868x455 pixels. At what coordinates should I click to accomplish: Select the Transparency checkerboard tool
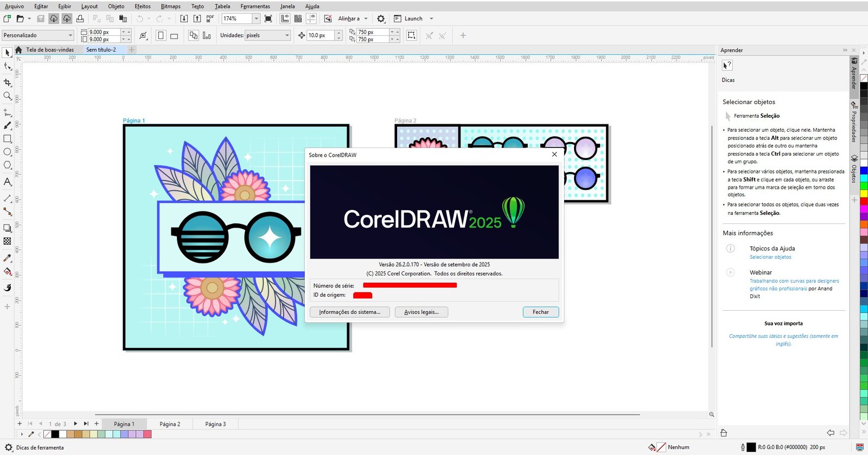click(x=7, y=241)
